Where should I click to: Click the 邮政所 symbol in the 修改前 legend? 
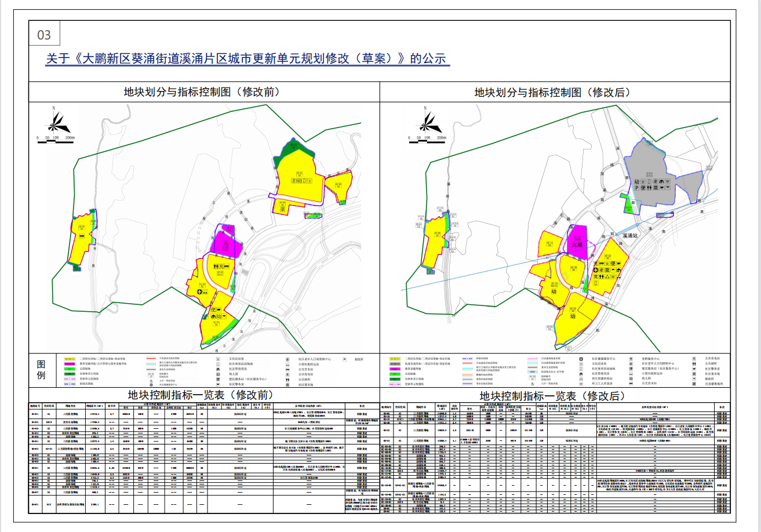(x=344, y=359)
